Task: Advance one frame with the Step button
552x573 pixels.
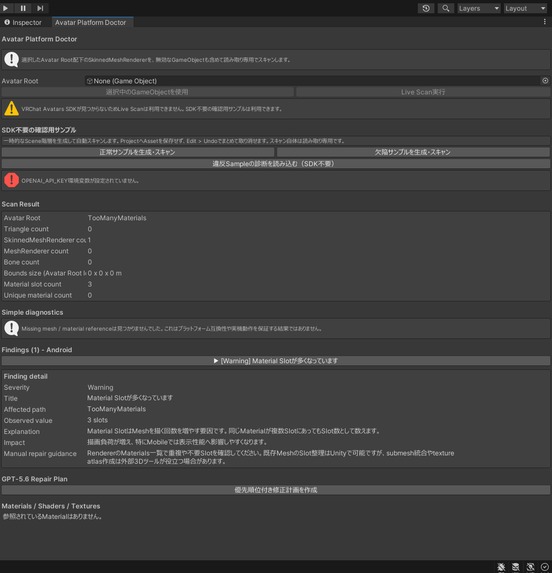Action: tap(40, 8)
